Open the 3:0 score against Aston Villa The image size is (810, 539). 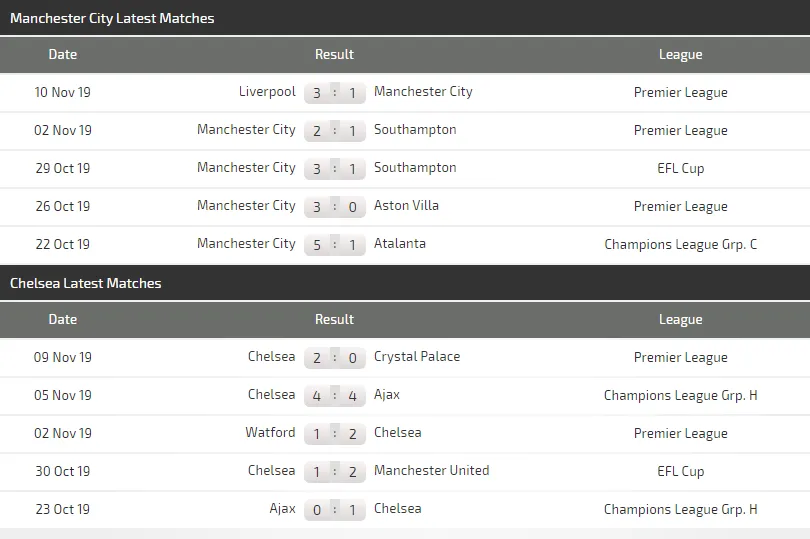[335, 207]
